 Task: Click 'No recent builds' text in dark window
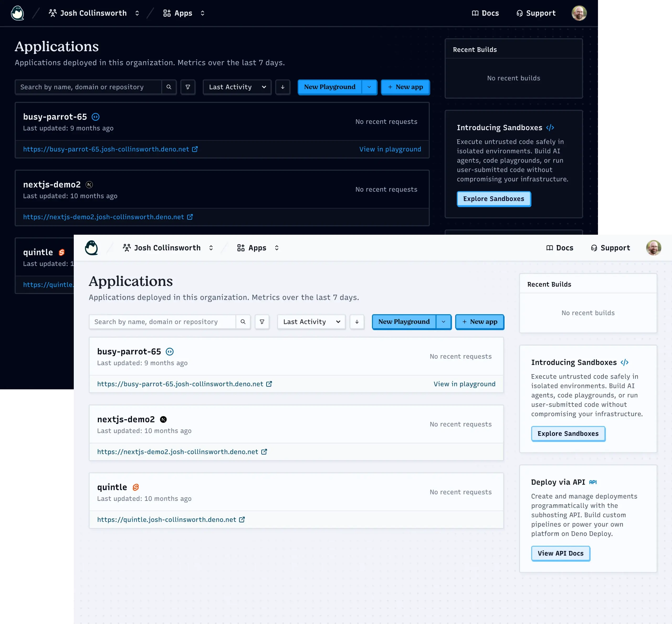click(514, 78)
